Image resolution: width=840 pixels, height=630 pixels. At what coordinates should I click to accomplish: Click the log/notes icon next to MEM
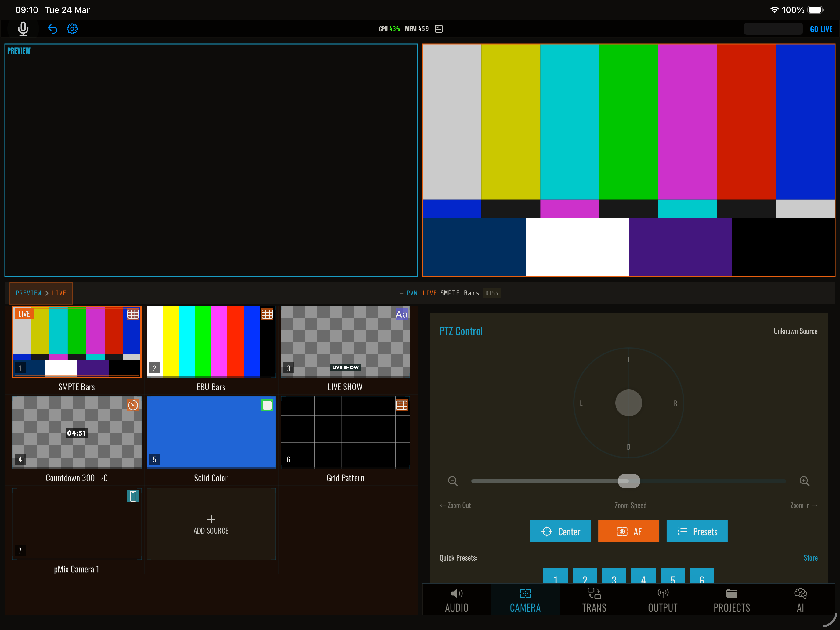(439, 28)
